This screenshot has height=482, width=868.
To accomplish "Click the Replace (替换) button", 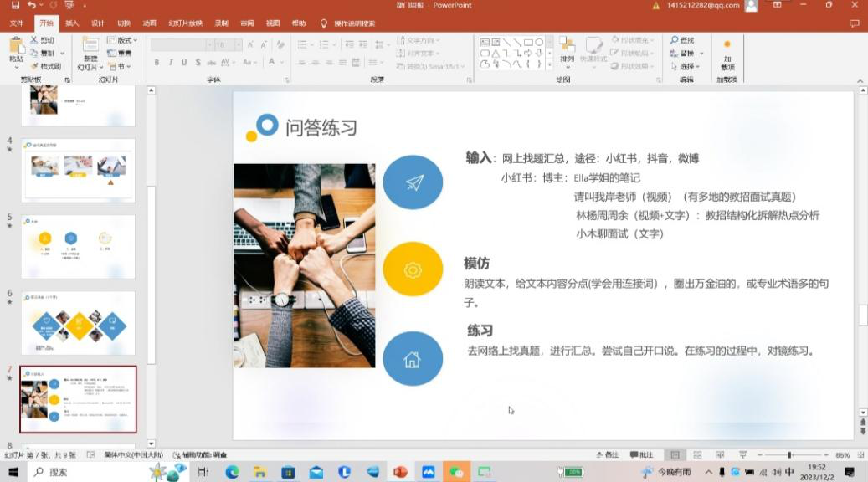I will 686,54.
